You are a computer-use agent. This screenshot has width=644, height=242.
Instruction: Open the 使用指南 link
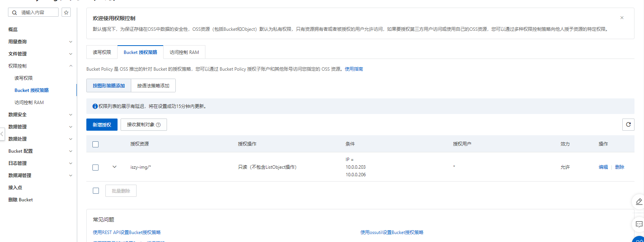354,69
